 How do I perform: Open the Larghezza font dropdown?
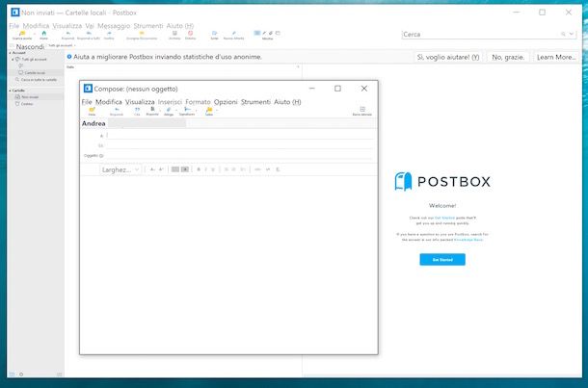tap(121, 169)
